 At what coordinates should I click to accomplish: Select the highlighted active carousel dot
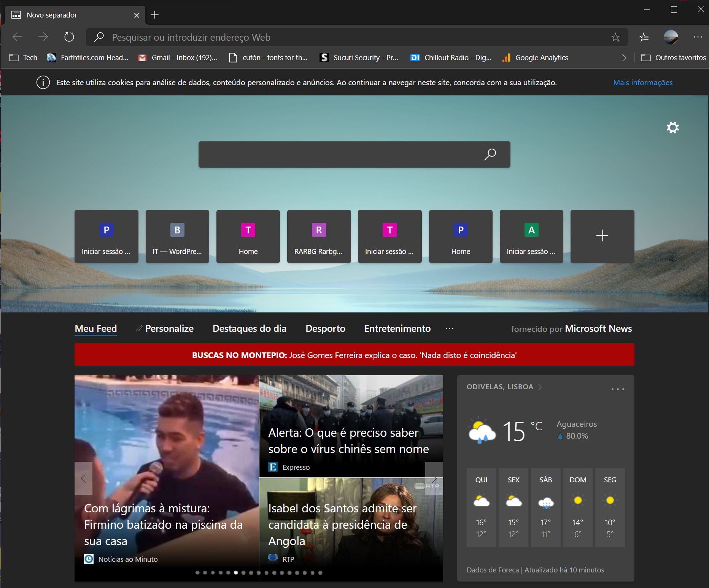(x=236, y=573)
